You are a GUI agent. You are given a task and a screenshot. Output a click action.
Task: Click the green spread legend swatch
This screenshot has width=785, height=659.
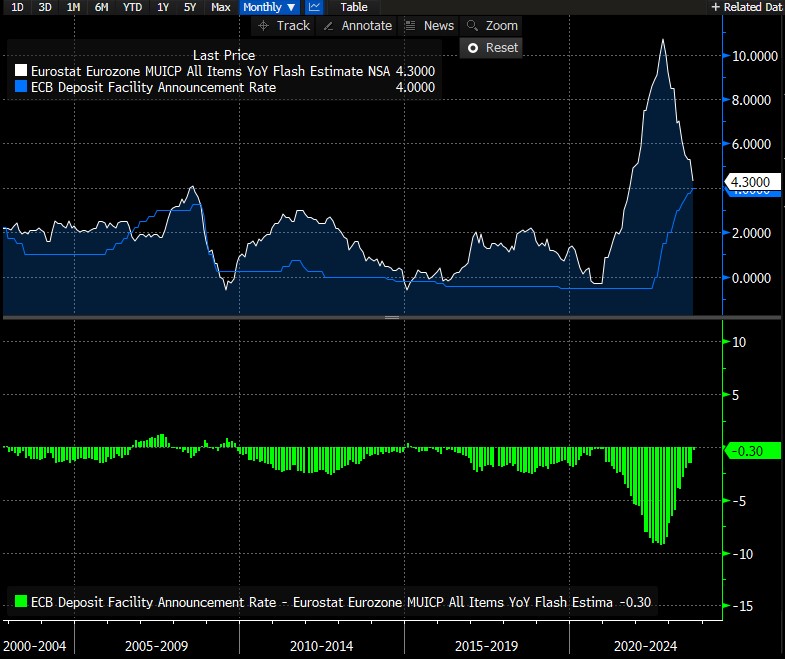pyautogui.click(x=21, y=601)
